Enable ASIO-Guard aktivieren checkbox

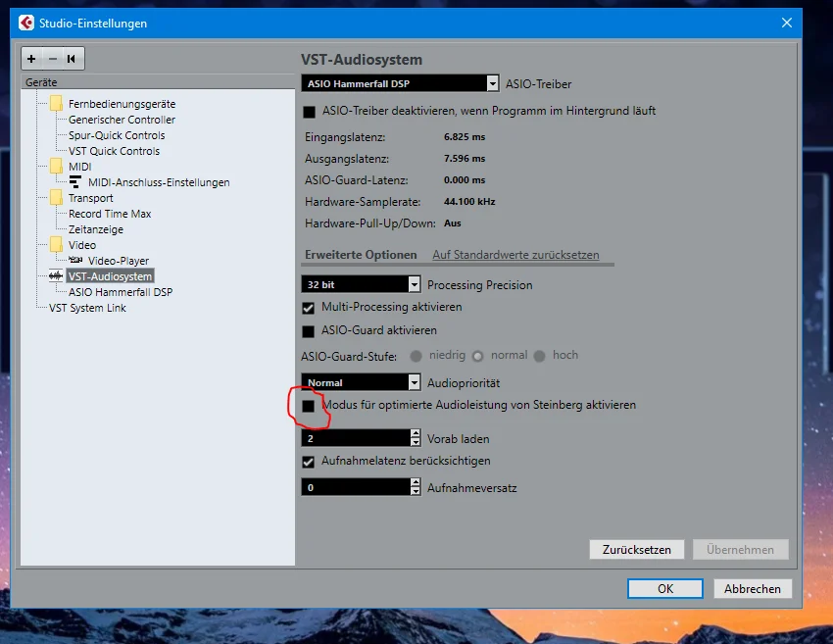(308, 331)
